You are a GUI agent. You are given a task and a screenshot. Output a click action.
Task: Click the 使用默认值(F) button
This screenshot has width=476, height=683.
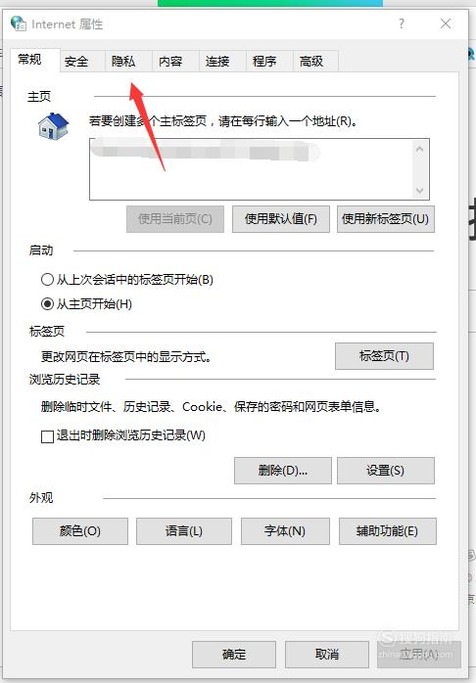[281, 219]
